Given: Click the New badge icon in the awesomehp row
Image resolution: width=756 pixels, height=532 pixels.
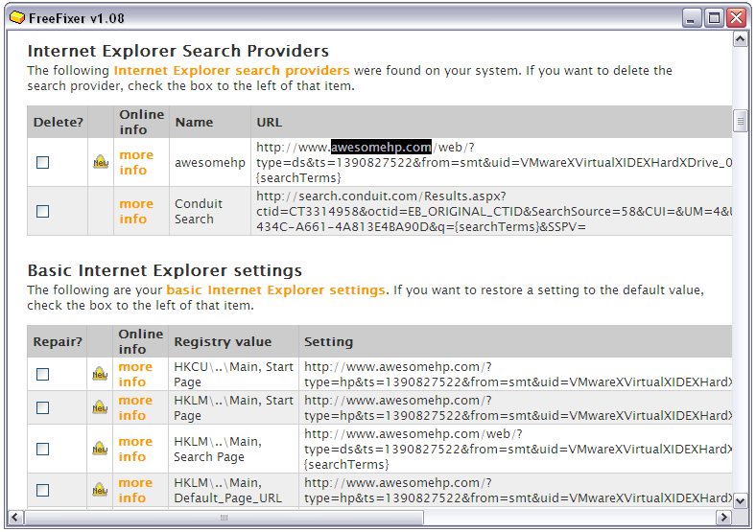Looking at the screenshot, I should 101,162.
